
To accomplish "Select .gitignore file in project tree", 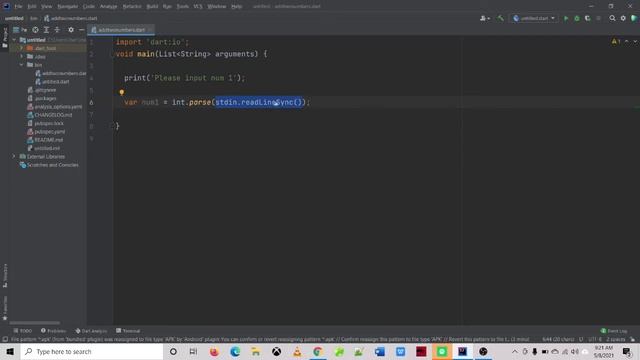I will coord(42,90).
